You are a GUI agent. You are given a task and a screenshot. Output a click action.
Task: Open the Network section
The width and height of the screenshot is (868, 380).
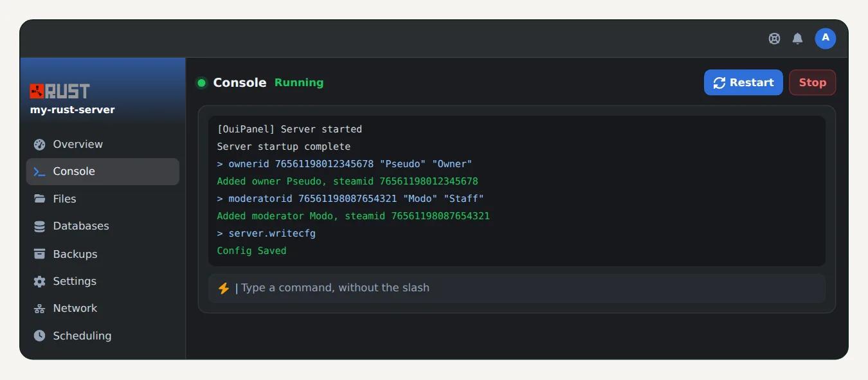coord(103,309)
